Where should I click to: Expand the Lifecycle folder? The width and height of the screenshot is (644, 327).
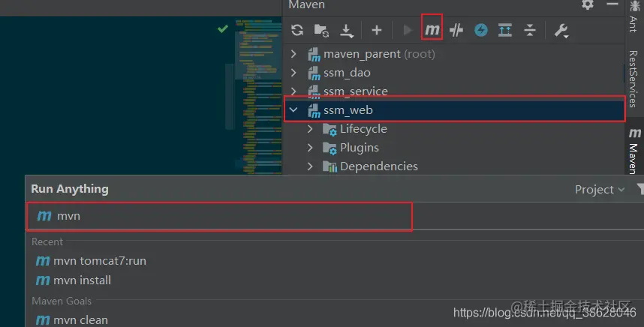(x=310, y=129)
